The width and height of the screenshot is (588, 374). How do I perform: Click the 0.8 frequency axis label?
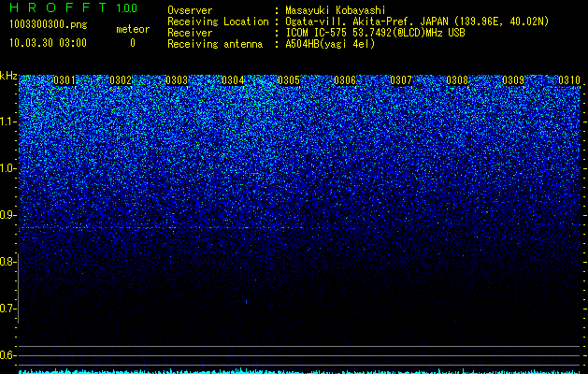(7, 262)
